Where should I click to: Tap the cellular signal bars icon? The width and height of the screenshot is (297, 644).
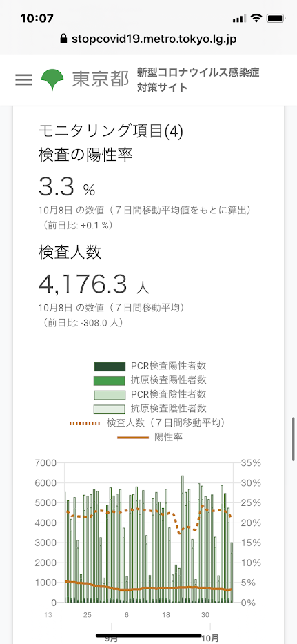click(239, 19)
